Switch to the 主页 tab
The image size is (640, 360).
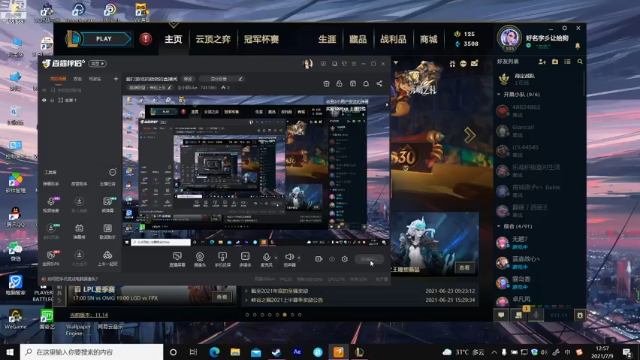[173, 39]
